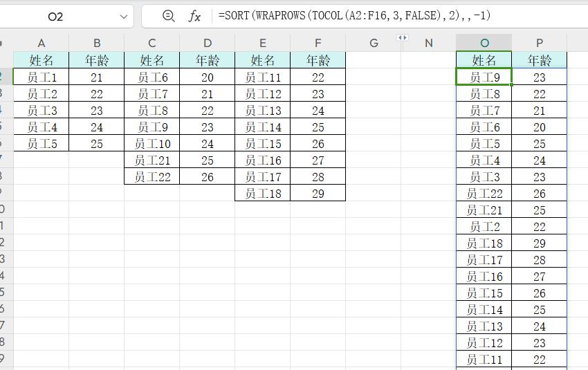
Task: Select cell E9 containing 员工18
Action: [x=262, y=193]
